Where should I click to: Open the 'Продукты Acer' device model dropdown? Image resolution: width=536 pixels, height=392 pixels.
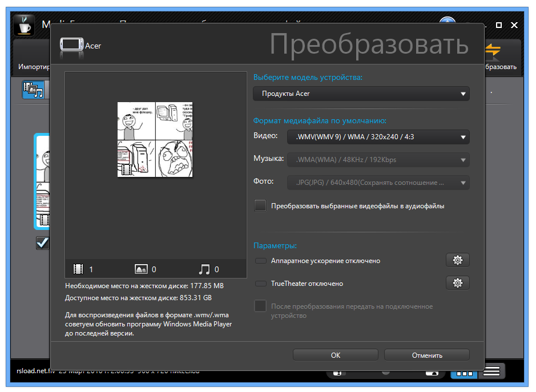(361, 94)
